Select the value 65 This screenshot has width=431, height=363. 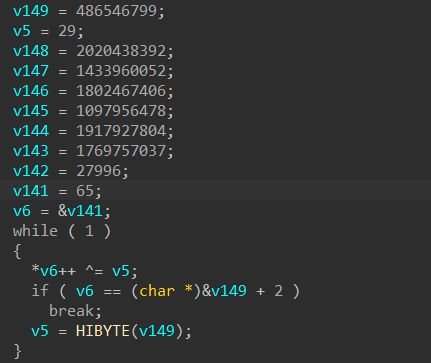pyautogui.click(x=85, y=191)
